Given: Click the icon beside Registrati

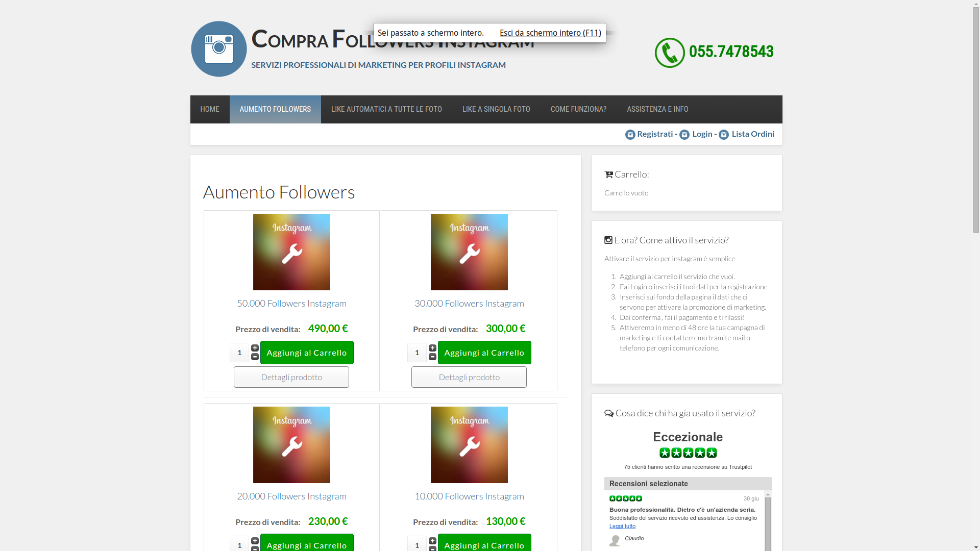Looking at the screenshot, I should [630, 135].
